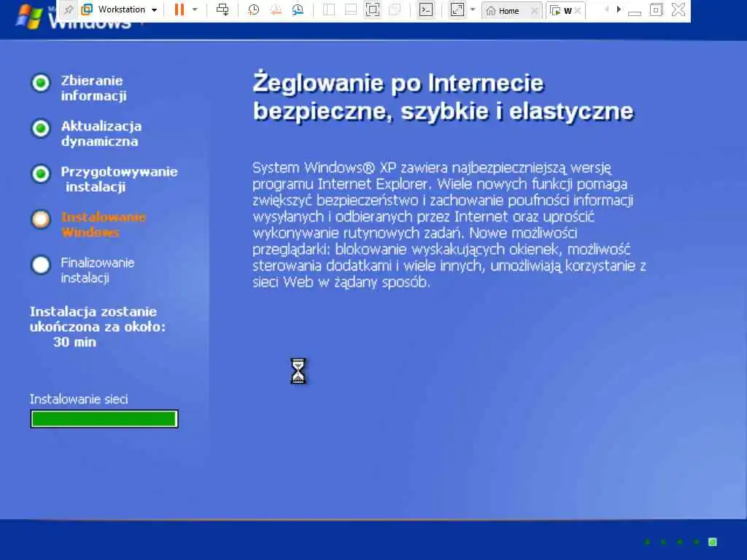Click the 'System Windows® XP zawiera' paragraph
Screen dimensions: 747x560
[x=449, y=225]
